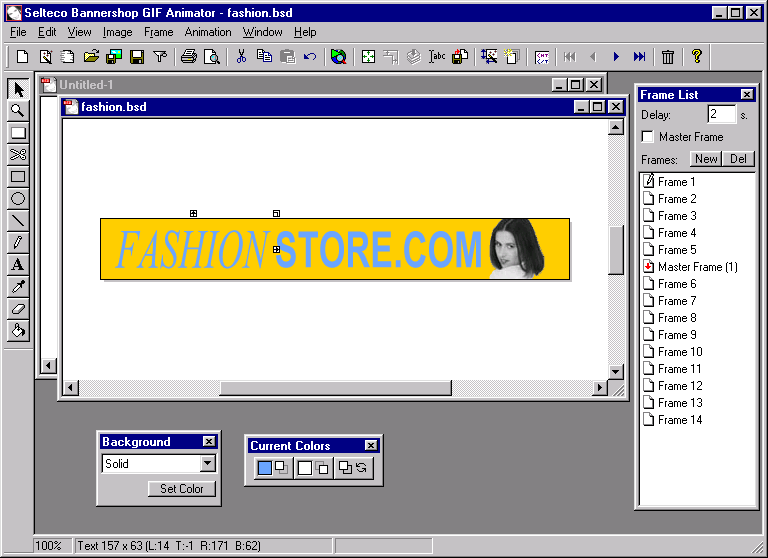Click the New frame button

[x=706, y=159]
